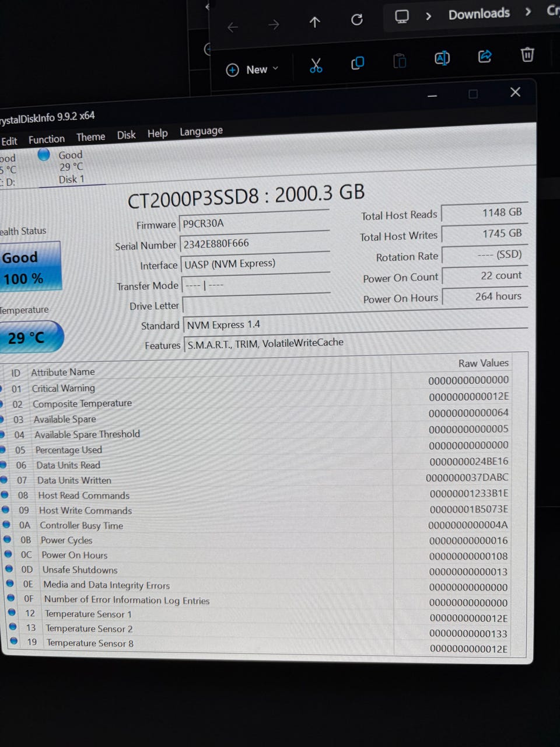Select the 19 Temperature Sensor 8 row
560x747 pixels.
pyautogui.click(x=260, y=645)
